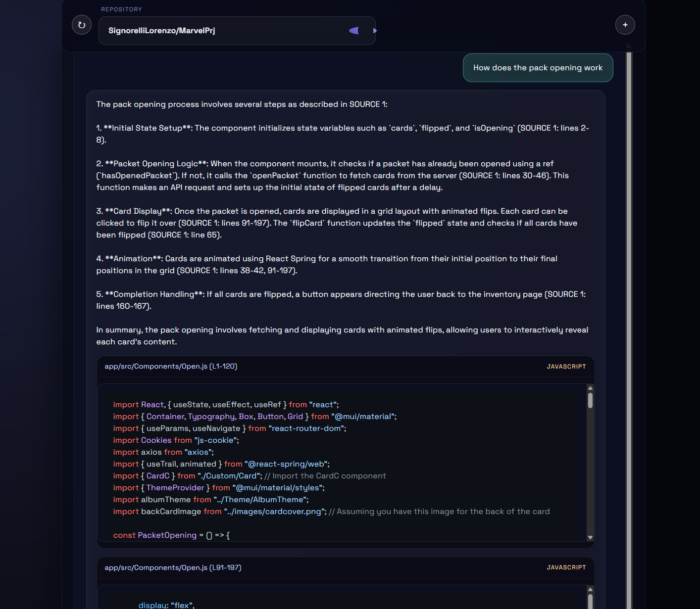Click the purple collapse arrow beside the repository field

pyautogui.click(x=354, y=31)
